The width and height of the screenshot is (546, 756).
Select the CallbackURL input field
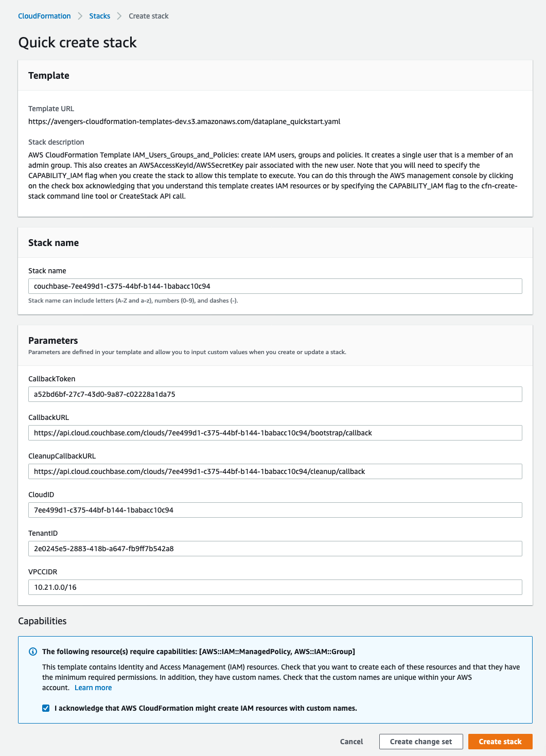(275, 433)
